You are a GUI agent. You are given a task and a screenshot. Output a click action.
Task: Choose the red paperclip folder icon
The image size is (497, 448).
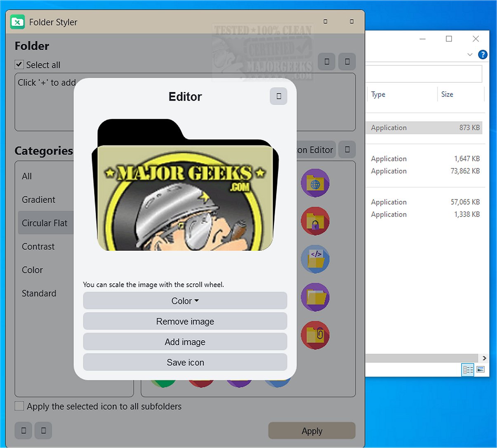point(315,335)
